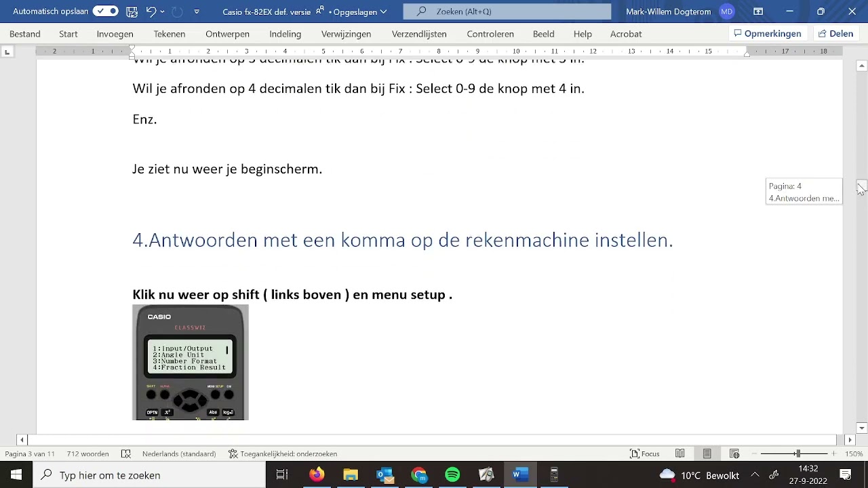Toggle the Automatisch opslaan switch
Screen dimensions: 868x488
pos(105,12)
